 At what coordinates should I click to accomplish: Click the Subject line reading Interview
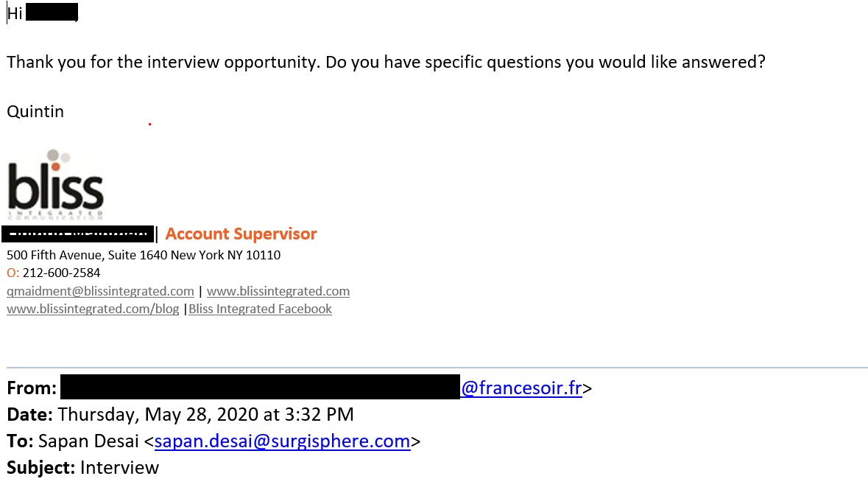[x=82, y=468]
